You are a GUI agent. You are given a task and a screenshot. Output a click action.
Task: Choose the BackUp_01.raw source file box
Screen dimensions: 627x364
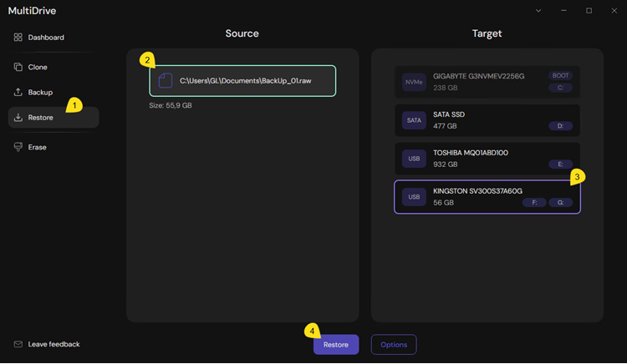click(x=242, y=81)
